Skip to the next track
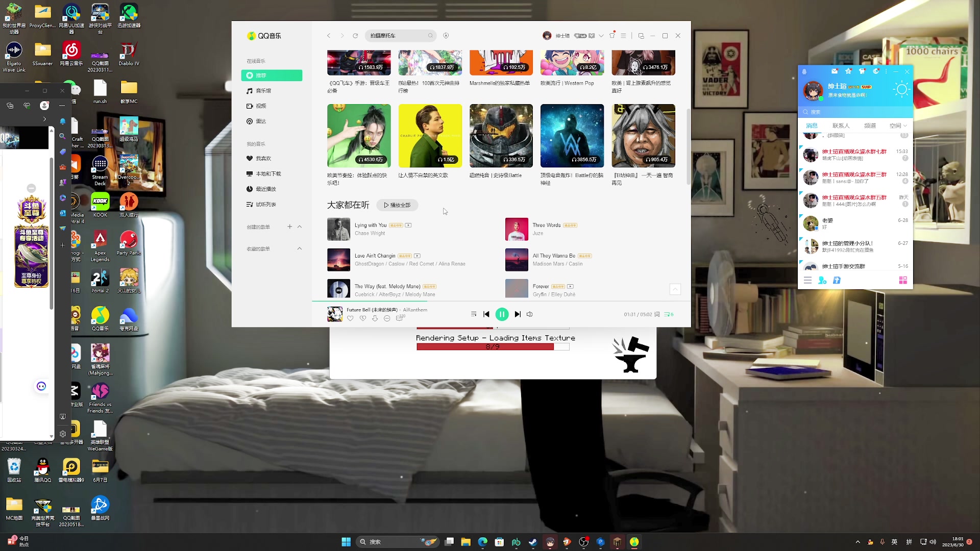The width and height of the screenshot is (980, 551). click(x=518, y=314)
